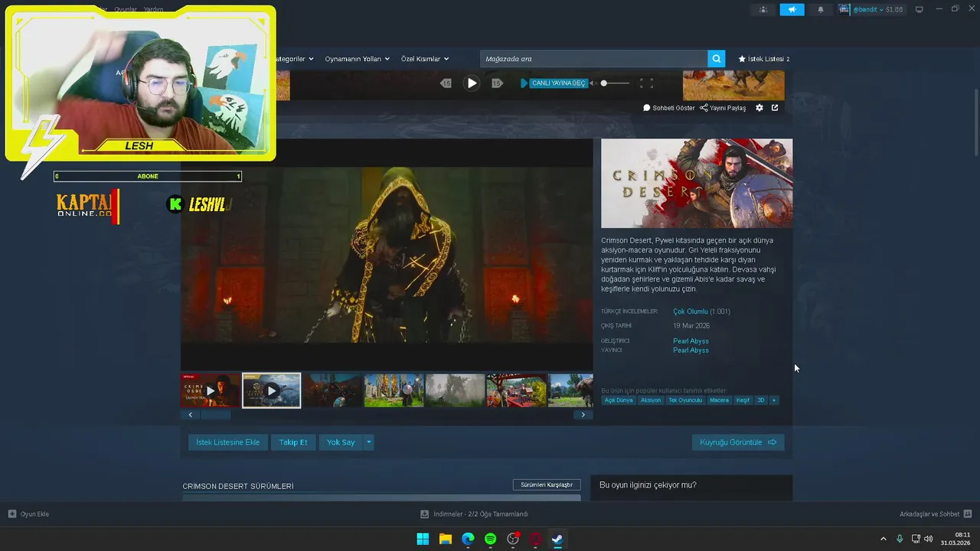The height and width of the screenshot is (551, 980).
Task: Click media thumbnail strip scrollbar handle
Action: point(215,415)
